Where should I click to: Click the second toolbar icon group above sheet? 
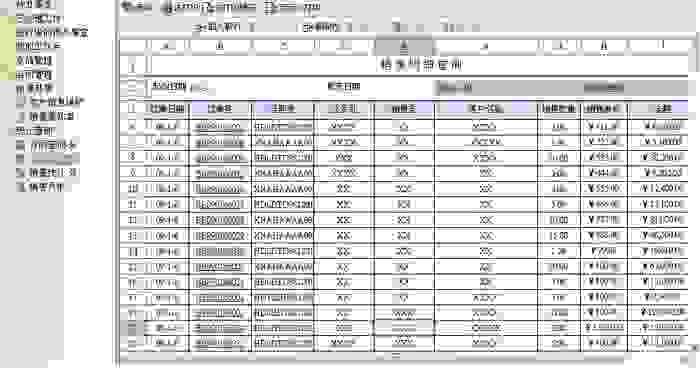click(208, 7)
